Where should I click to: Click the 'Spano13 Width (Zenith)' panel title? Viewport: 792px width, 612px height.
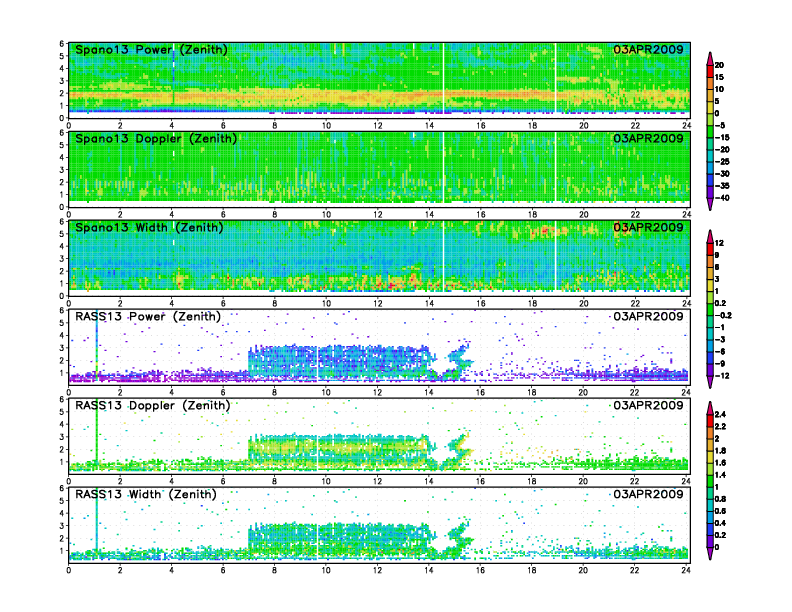pos(149,227)
